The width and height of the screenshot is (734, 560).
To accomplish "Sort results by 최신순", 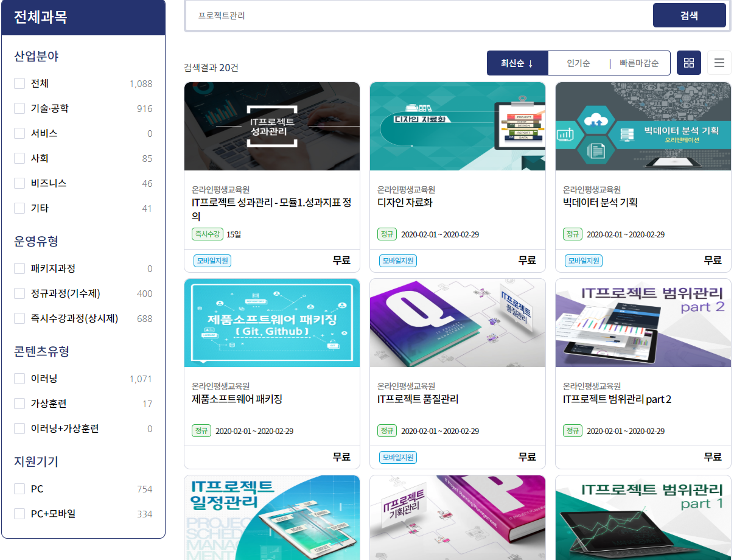I will [517, 63].
